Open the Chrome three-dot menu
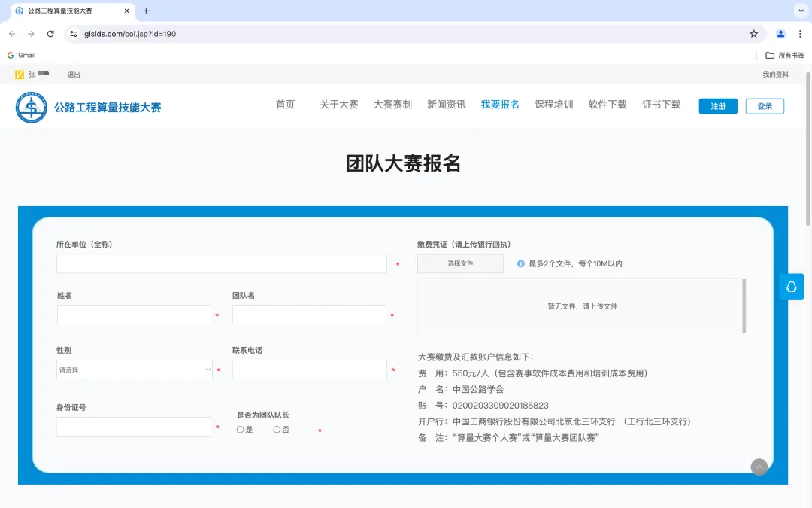Screen dimensions: 812x508 coord(799,34)
